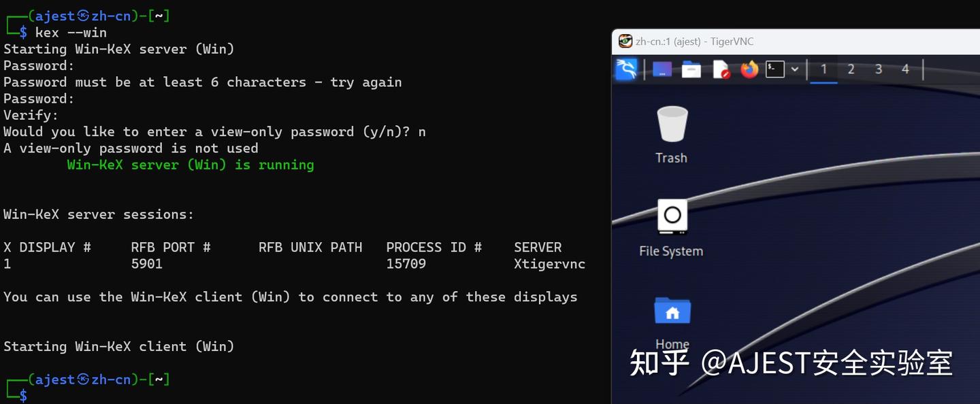
Task: Switch to workspace 2
Action: point(851,69)
